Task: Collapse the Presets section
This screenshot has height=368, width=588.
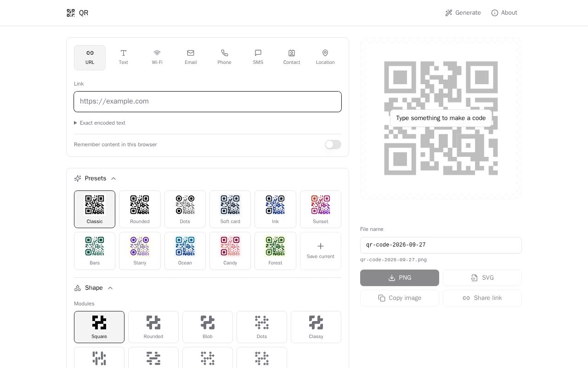Action: click(95, 178)
